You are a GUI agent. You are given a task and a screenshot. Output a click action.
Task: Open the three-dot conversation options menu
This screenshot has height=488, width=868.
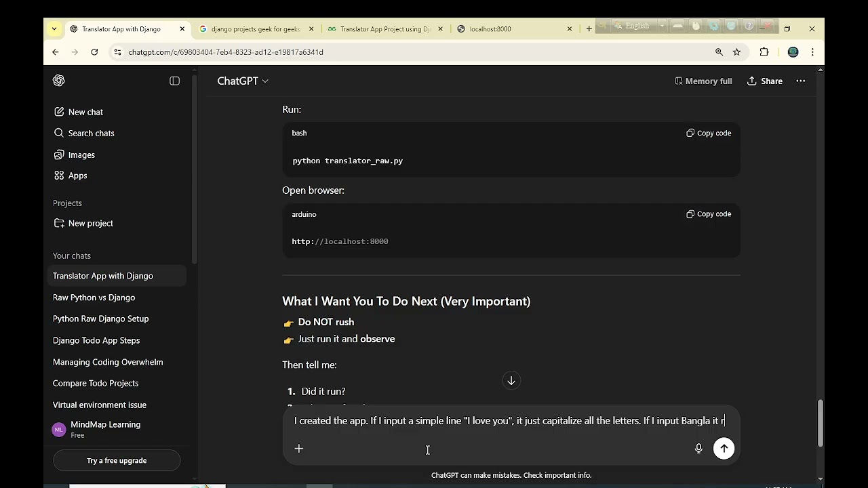coord(801,81)
